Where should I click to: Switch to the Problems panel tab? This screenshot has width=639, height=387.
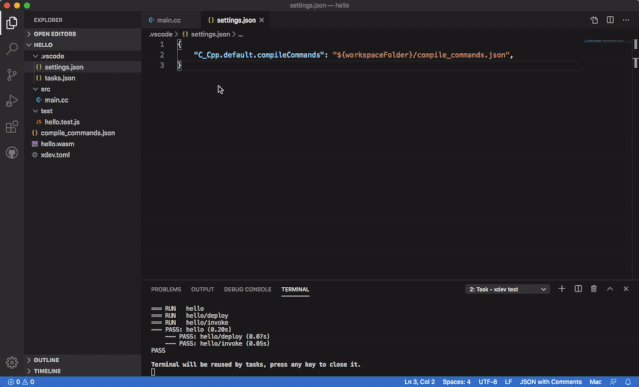tap(166, 289)
